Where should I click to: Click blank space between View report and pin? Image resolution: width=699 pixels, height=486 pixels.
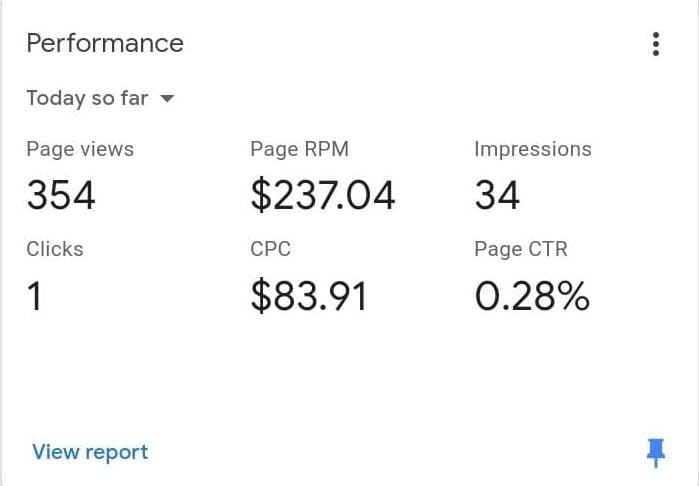pyautogui.click(x=400, y=452)
